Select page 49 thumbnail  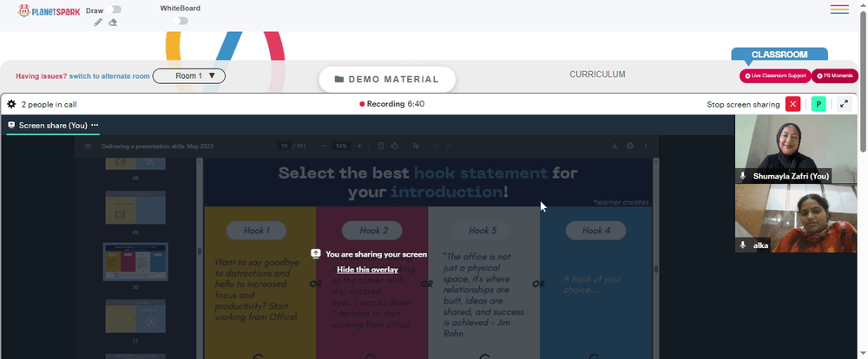point(135,207)
